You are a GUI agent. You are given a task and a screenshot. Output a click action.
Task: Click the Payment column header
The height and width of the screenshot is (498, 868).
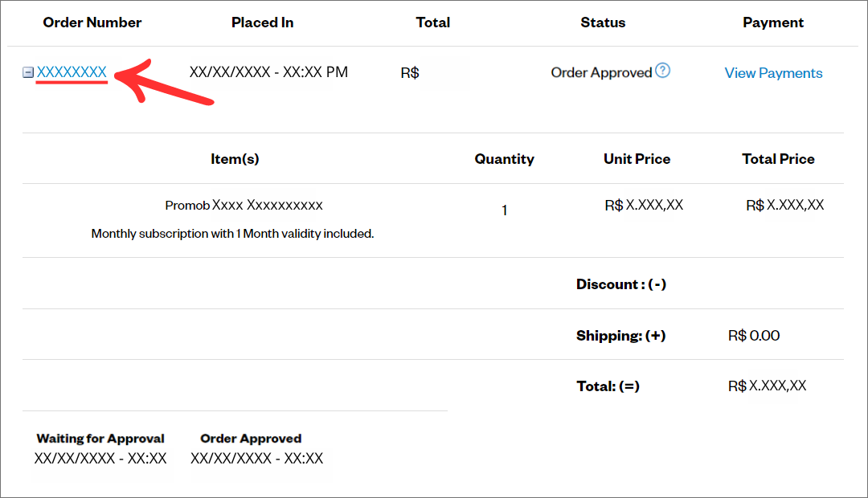click(x=773, y=22)
